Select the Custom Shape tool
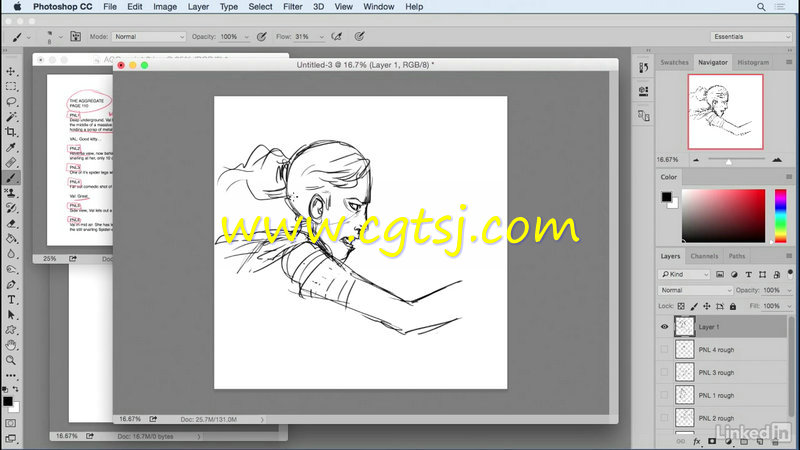800x450 pixels. [11, 330]
